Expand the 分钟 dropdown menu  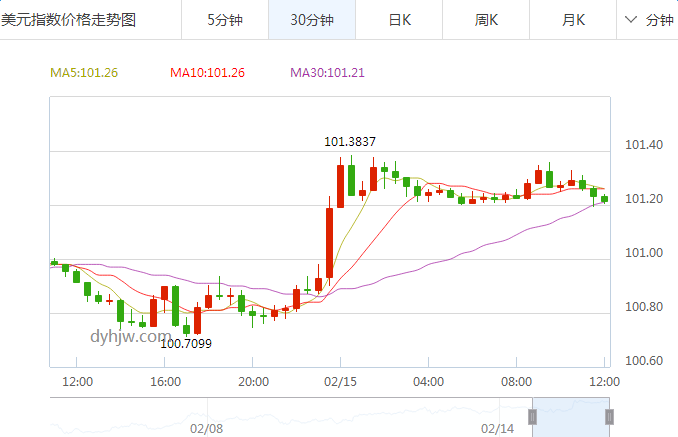click(648, 20)
